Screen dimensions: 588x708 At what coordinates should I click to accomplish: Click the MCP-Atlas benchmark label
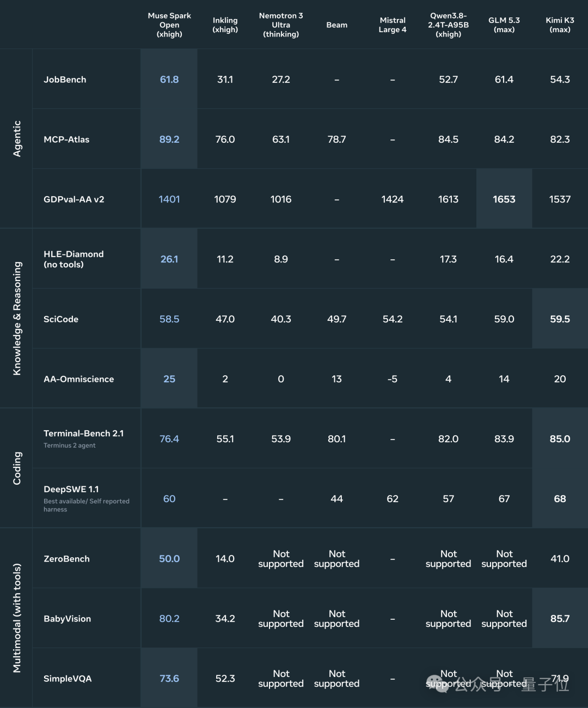pos(66,139)
